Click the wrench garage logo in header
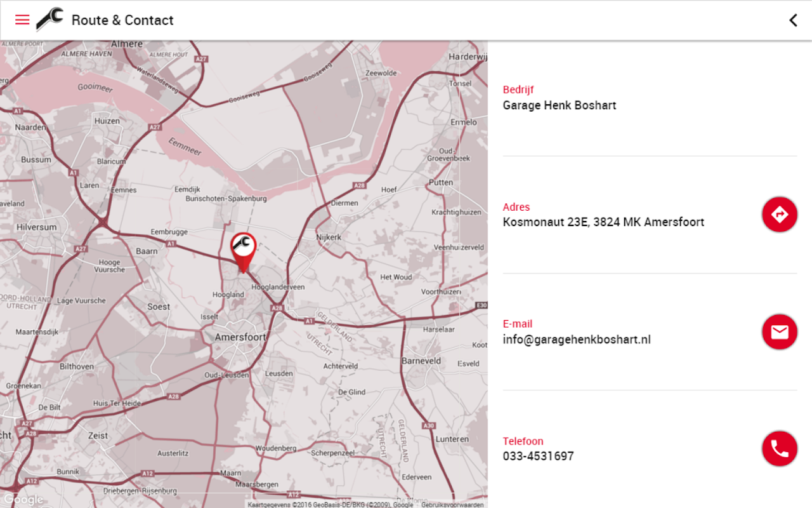This screenshot has height=508, width=812. coord(49,19)
